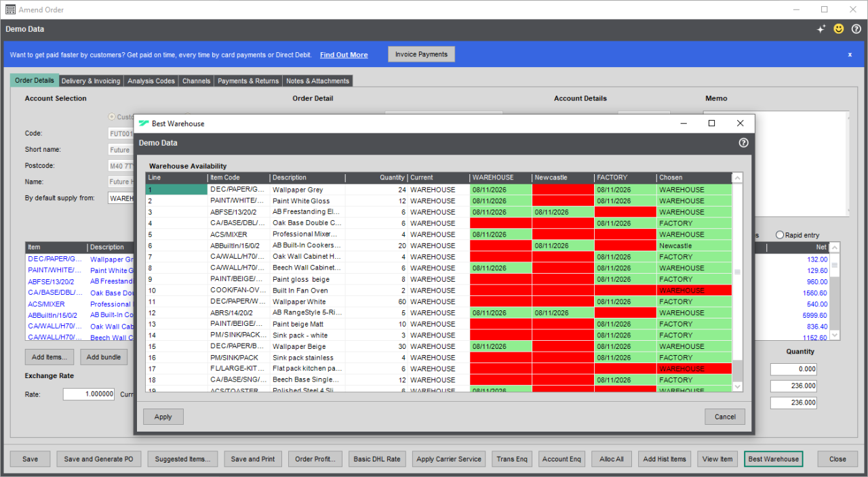Click the Exchange Rate field
This screenshot has width=868, height=477.
point(88,394)
